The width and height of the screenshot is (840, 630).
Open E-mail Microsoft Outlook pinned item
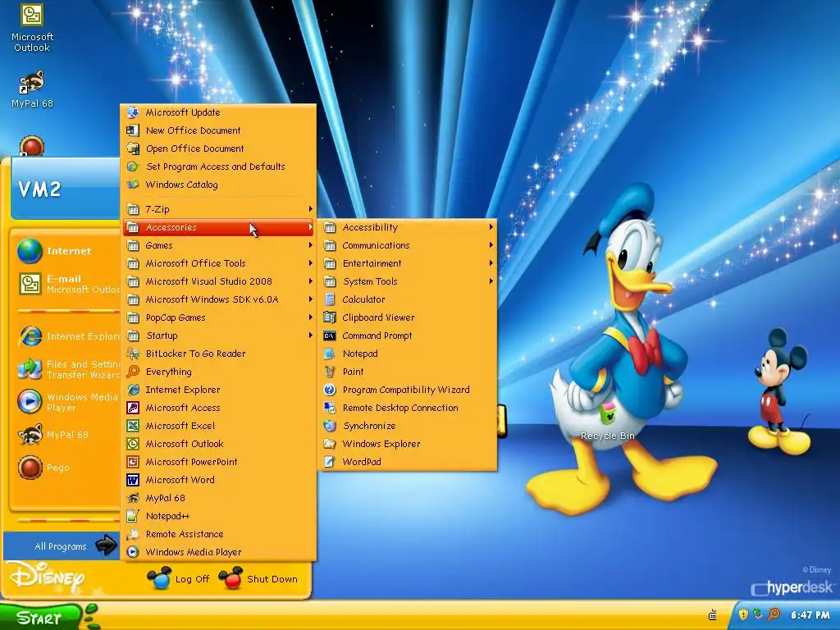click(67, 284)
